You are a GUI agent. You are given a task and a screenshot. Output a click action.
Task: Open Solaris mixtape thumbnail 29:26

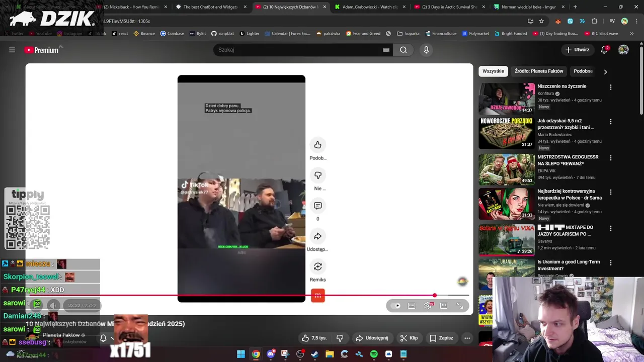pyautogui.click(x=507, y=240)
